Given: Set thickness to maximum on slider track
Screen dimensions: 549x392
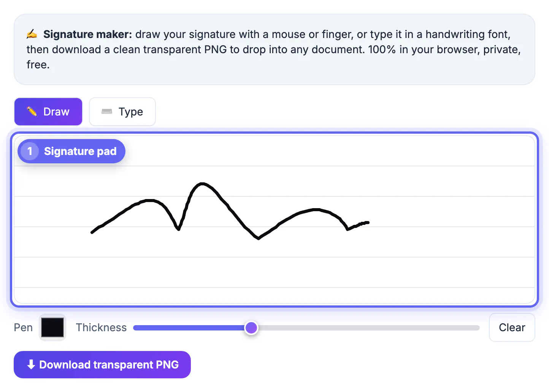Looking at the screenshot, I should [478, 328].
